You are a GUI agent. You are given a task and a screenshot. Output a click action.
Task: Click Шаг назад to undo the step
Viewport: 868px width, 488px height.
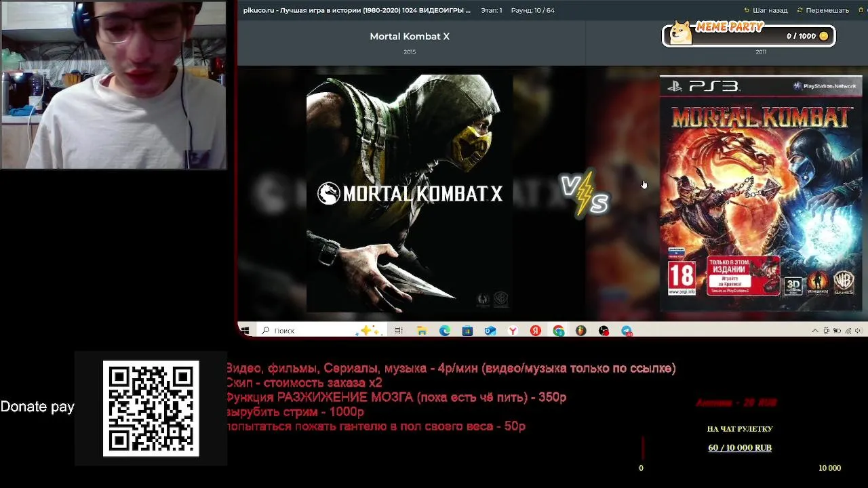[x=766, y=10]
